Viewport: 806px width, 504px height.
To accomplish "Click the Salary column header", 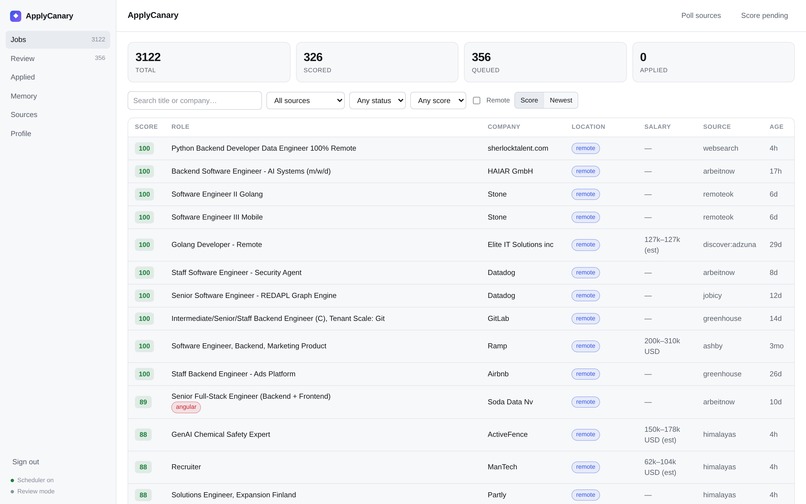I will (x=657, y=127).
